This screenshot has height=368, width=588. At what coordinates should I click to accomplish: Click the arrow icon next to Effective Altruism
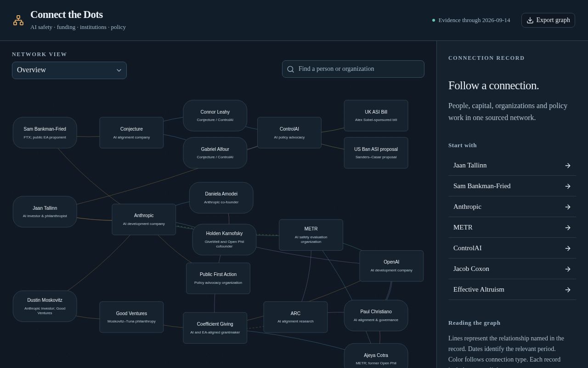568,290
